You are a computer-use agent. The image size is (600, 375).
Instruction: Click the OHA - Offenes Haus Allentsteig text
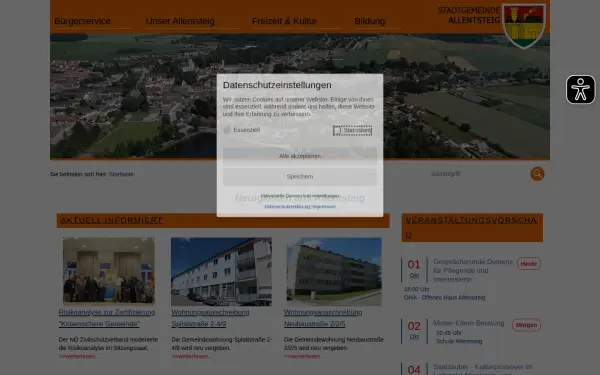click(x=444, y=298)
